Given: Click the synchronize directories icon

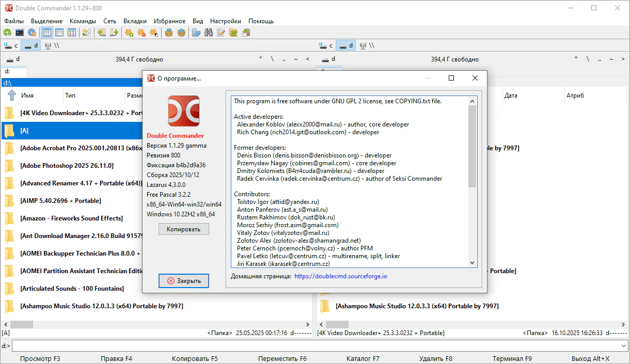Looking at the screenshot, I should pyautogui.click(x=233, y=33).
